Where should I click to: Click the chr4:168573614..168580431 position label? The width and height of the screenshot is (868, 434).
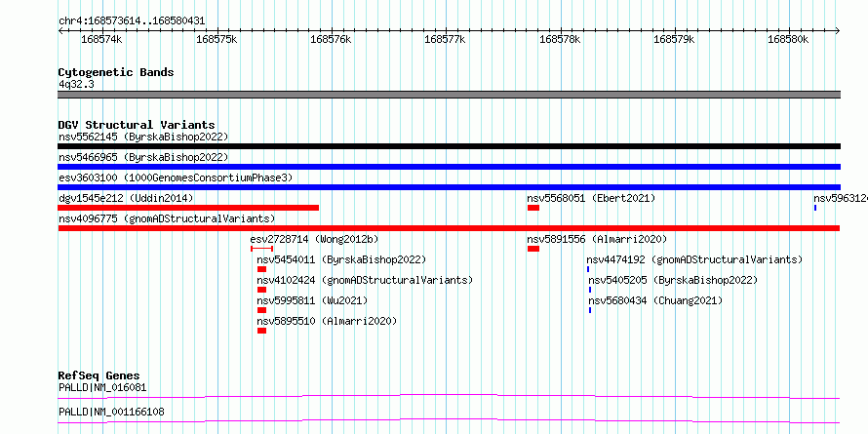132,21
